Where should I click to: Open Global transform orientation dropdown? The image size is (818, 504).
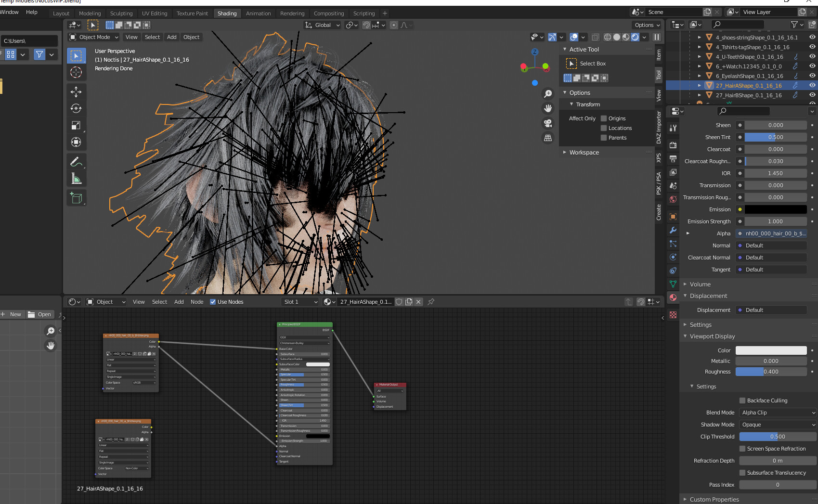[323, 25]
